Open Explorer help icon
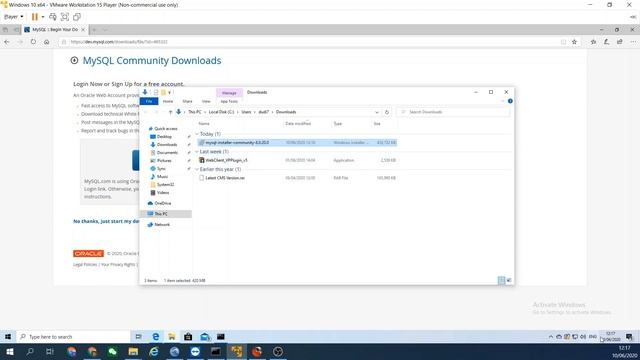 pyautogui.click(x=510, y=101)
